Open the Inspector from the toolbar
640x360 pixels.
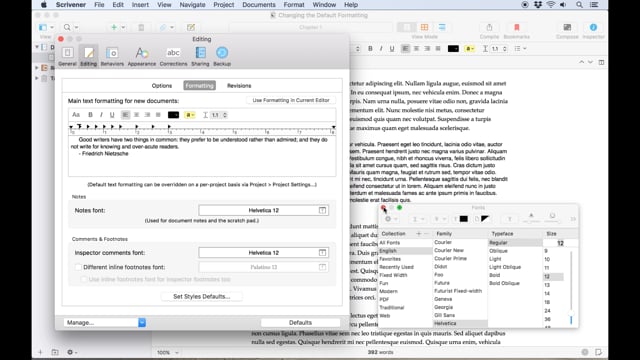(x=593, y=27)
